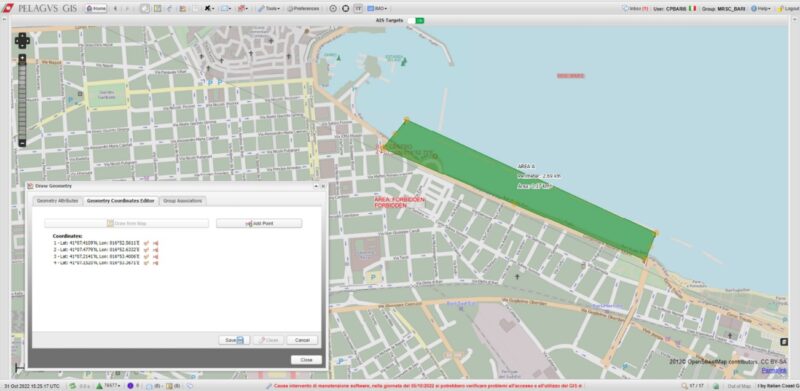Click the zoom out minus button on map
The height and width of the screenshot is (391, 800).
click(22, 143)
